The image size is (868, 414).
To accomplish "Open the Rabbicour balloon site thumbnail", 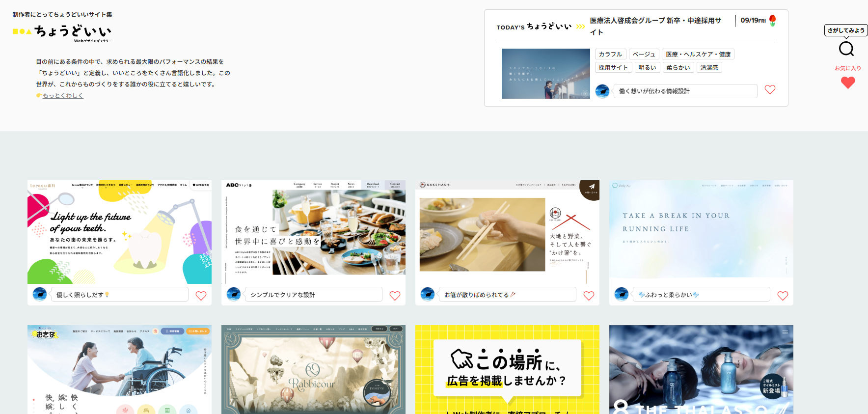I will tap(313, 369).
